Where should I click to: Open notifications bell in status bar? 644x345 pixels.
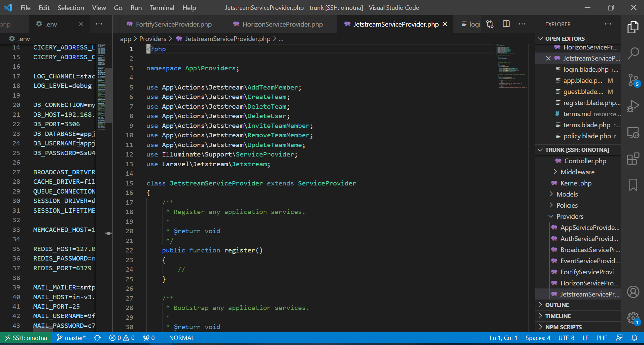(634, 338)
